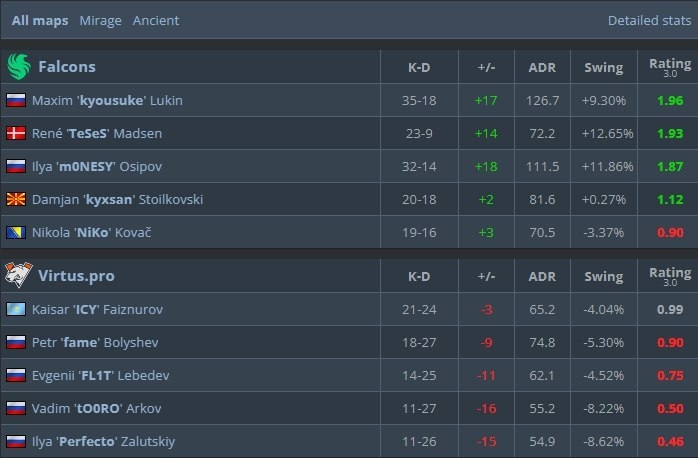Select the All maps tab

coord(40,20)
